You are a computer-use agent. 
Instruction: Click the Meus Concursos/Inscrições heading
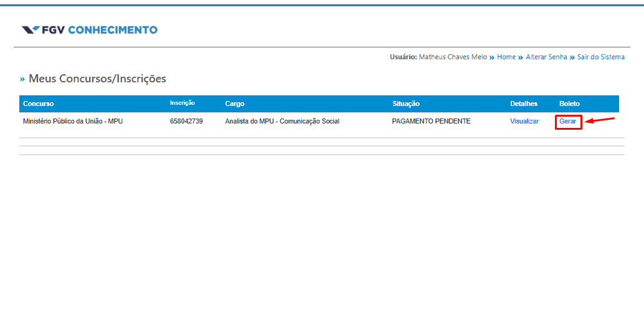point(97,79)
